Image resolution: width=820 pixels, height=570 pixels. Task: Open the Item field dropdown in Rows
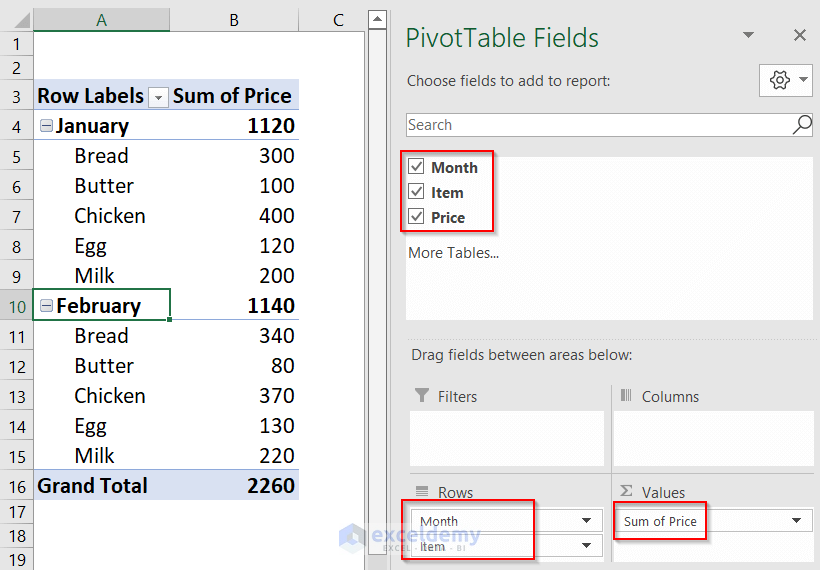[x=586, y=546]
